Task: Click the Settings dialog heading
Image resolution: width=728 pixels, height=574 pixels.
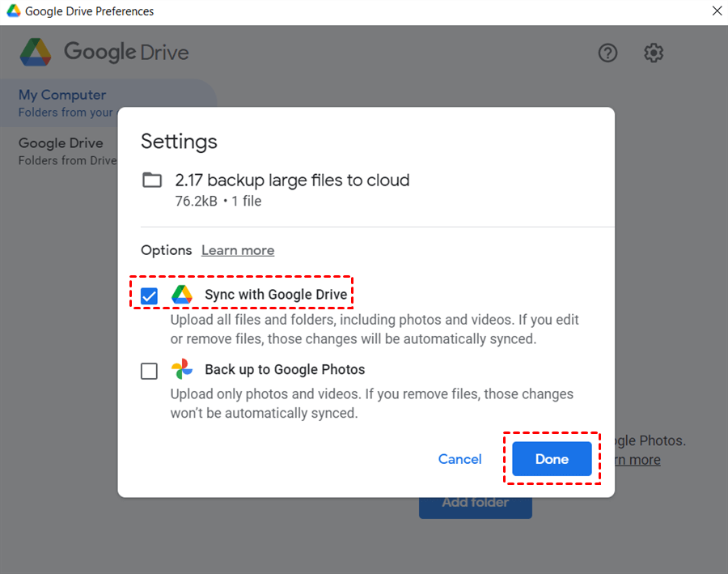Action: [x=179, y=141]
